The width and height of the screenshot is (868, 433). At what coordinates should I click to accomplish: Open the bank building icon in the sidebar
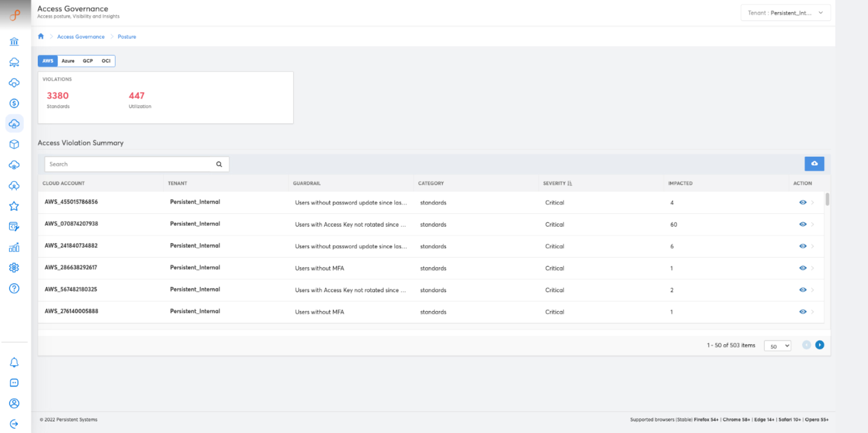coord(14,42)
